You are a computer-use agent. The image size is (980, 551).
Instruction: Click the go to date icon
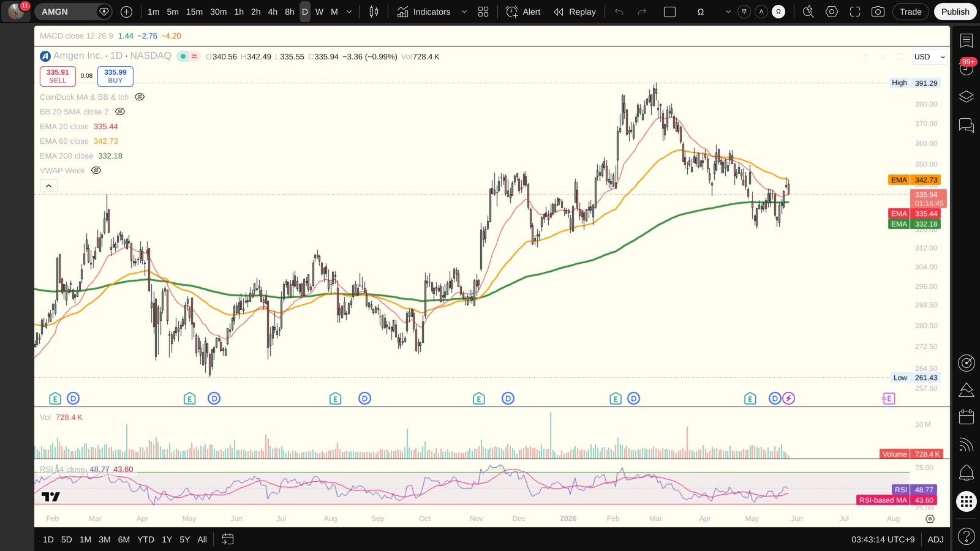tap(228, 539)
